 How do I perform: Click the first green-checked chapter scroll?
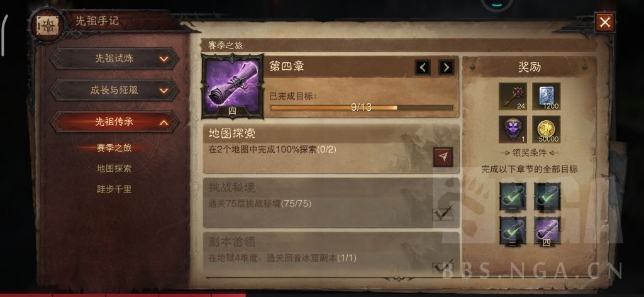pyautogui.click(x=513, y=197)
